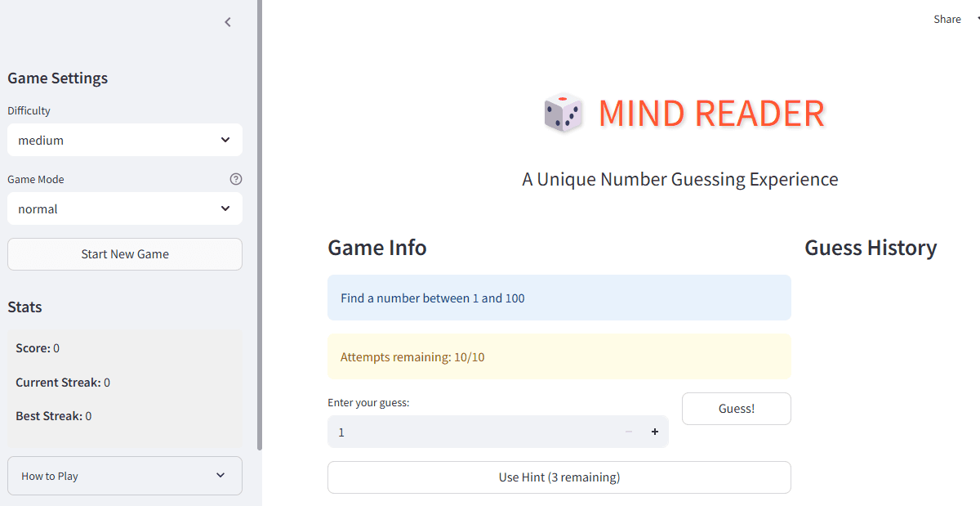Increment the guess with the plus icon

[x=654, y=432]
